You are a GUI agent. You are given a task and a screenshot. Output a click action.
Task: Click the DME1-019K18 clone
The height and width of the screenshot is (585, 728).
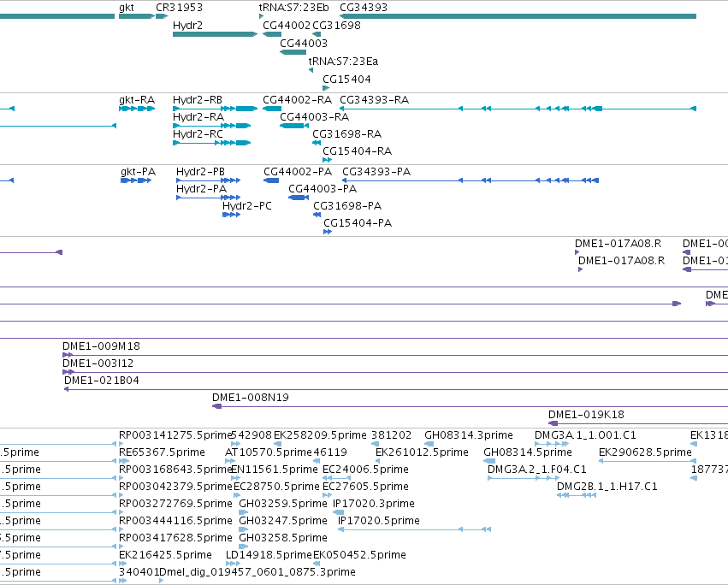point(638,423)
